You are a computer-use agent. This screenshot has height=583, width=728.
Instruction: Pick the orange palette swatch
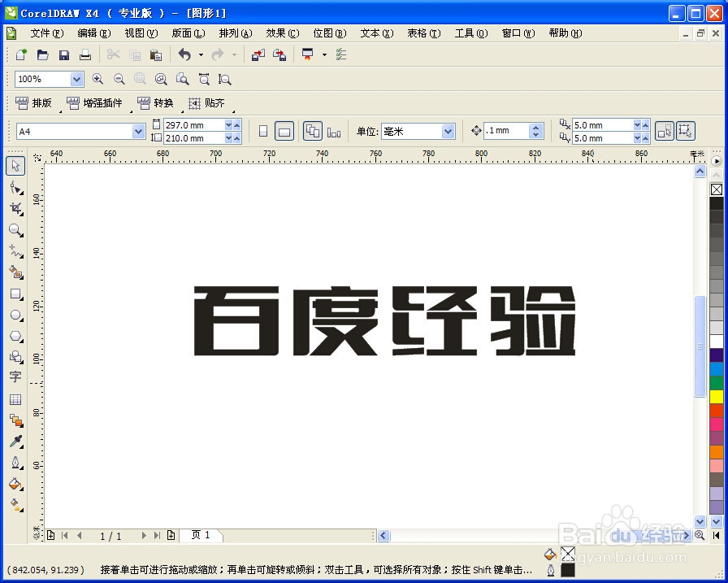[717, 452]
